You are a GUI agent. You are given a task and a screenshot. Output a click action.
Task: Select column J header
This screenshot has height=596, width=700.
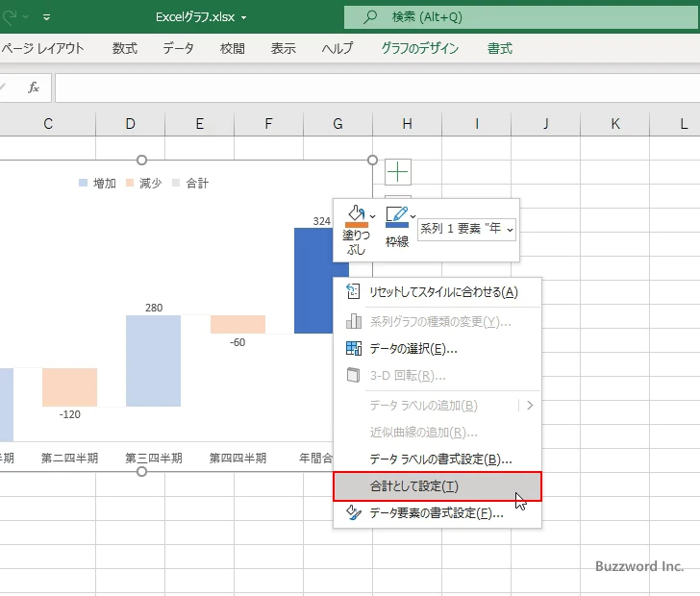point(545,124)
